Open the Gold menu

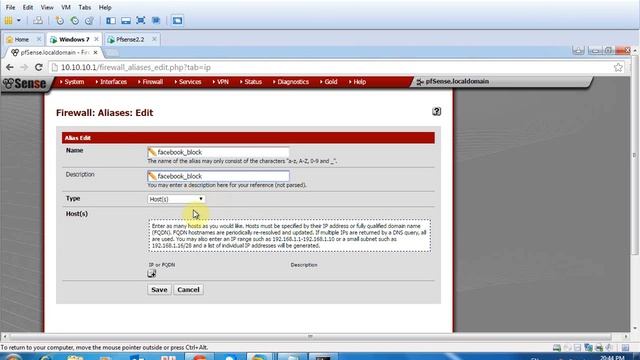pos(329,82)
